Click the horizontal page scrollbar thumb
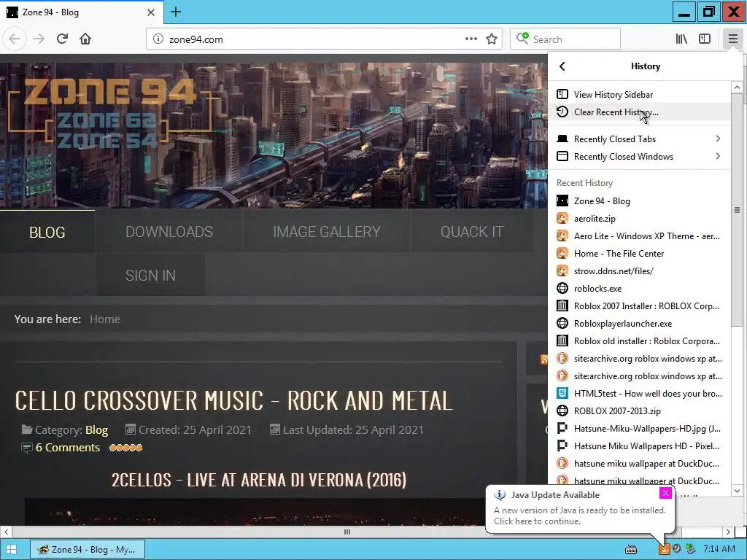Screen dimensions: 747x560 (x=347, y=532)
